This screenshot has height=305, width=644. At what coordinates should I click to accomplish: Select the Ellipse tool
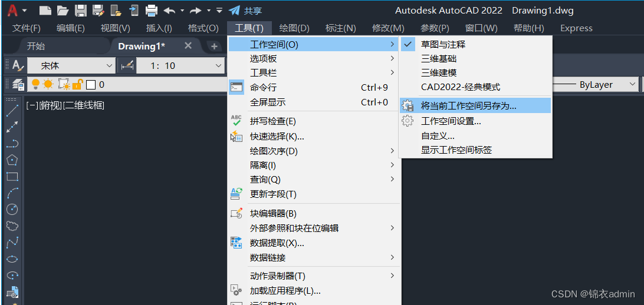point(12,259)
